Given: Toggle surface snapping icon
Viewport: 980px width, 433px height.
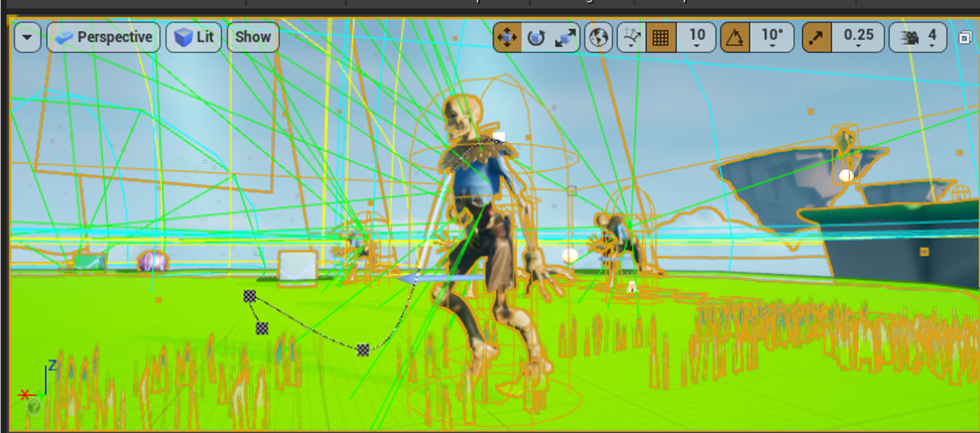Looking at the screenshot, I should click(631, 38).
